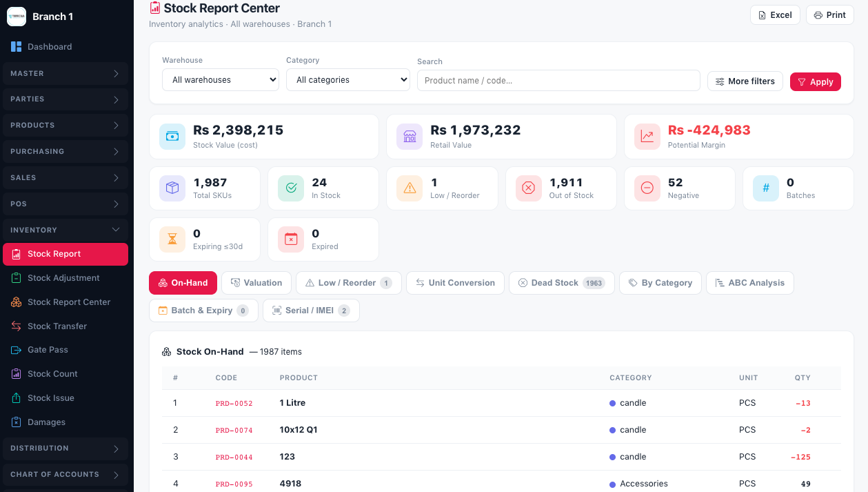Expand the MASTER sidebar section
Screen dimensions: 868x492
coord(65,73)
